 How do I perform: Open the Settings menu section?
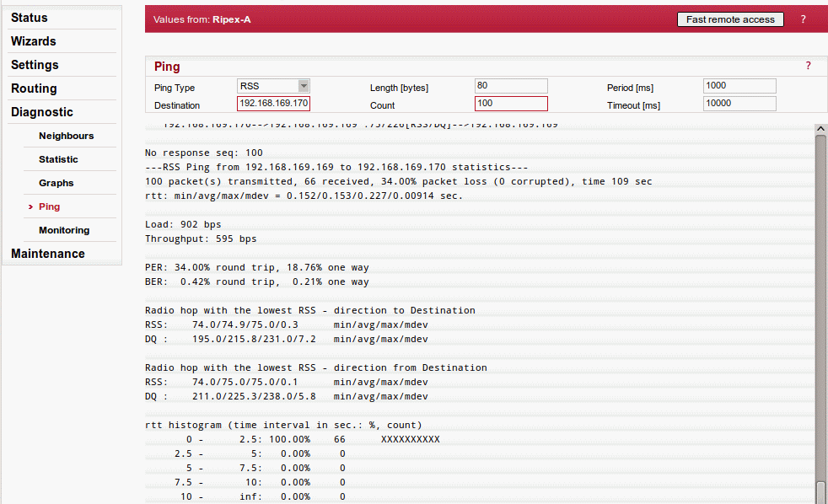point(35,65)
